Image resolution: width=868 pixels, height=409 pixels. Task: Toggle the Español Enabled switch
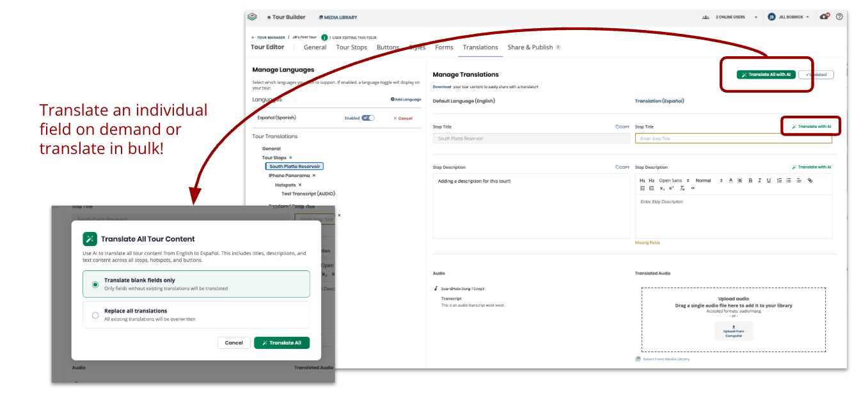368,118
